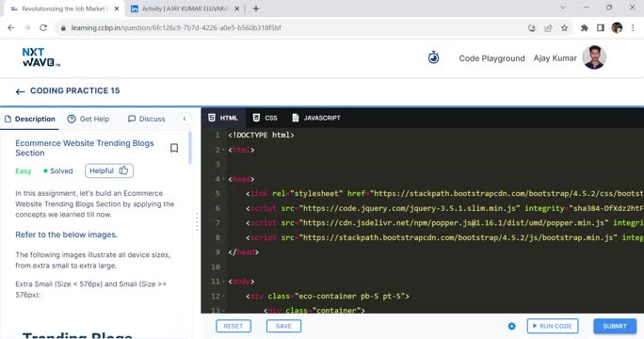Close the Revolutionizing the Job Market tab

[x=117, y=8]
